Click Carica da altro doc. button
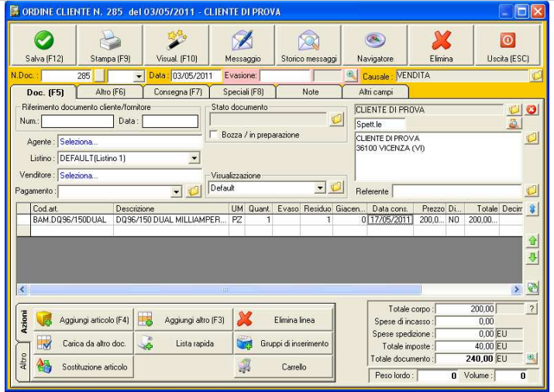 point(84,343)
